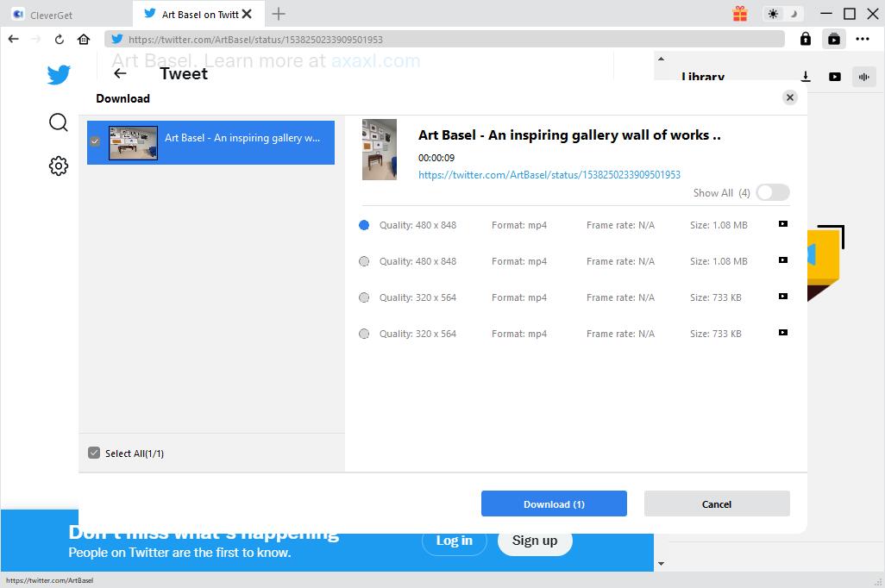Select first 320 x 564 quality radio

[x=364, y=297]
